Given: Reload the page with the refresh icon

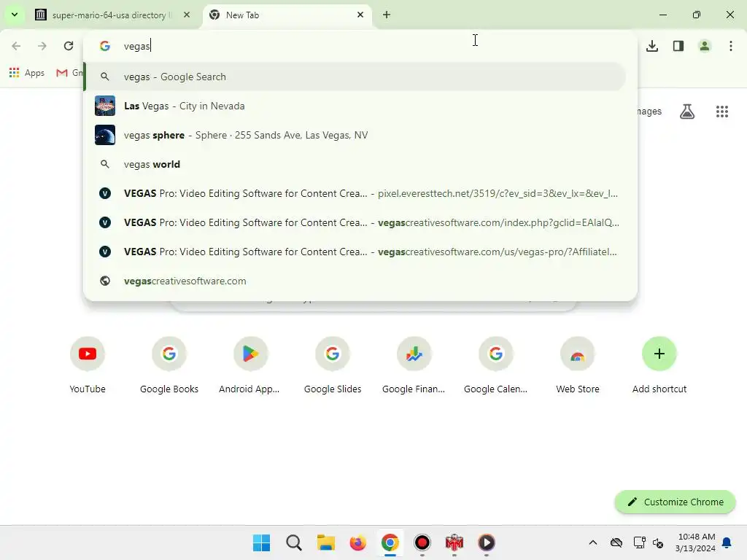Looking at the screenshot, I should click(69, 46).
